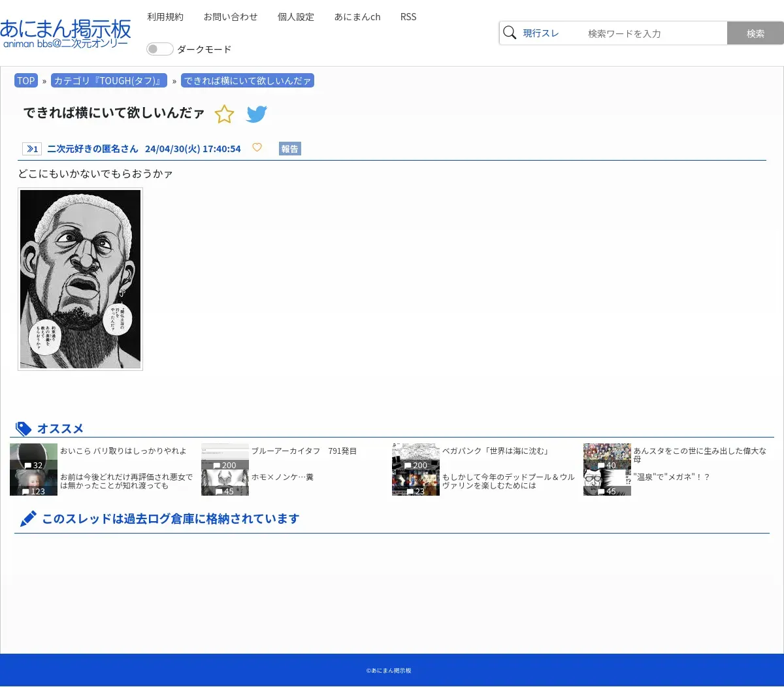Open thread あんスタをこの世に生み出した偉大な母
Image resolution: width=784 pixels, height=687 pixels.
[x=700, y=455]
